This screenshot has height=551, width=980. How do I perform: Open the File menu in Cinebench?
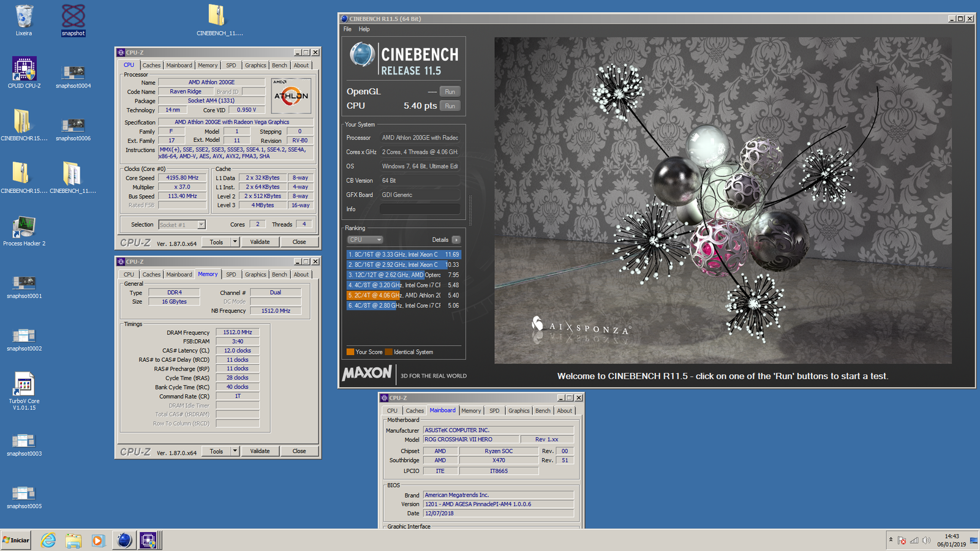point(349,29)
